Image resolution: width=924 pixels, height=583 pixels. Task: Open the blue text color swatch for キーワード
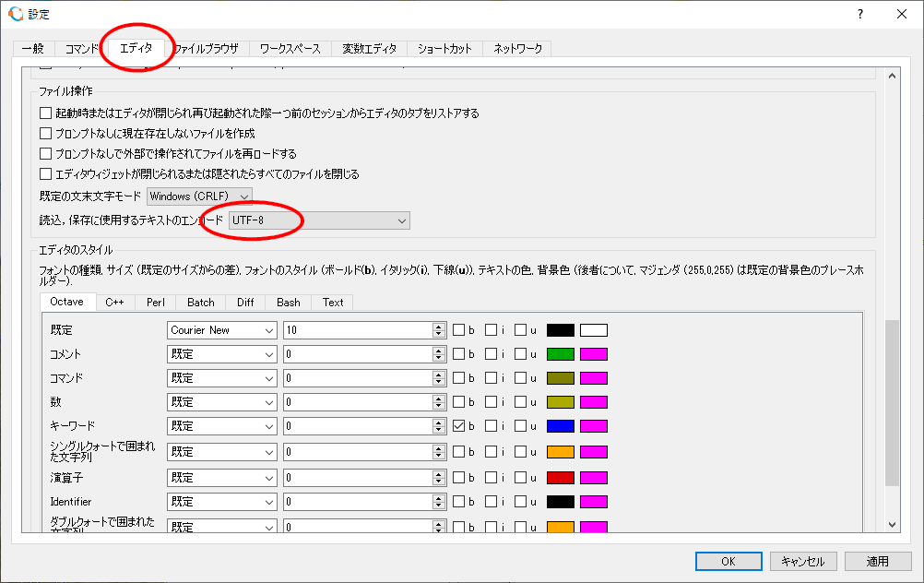pyautogui.click(x=561, y=426)
